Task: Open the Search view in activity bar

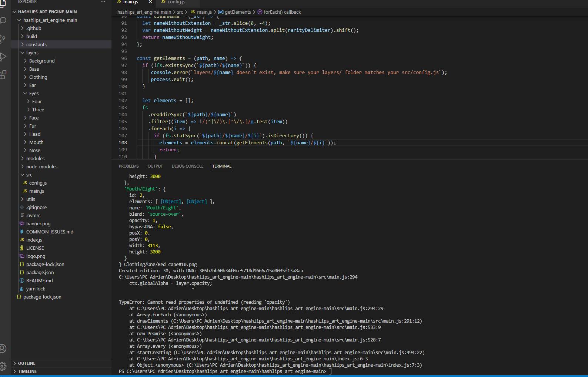Action: click(3, 20)
